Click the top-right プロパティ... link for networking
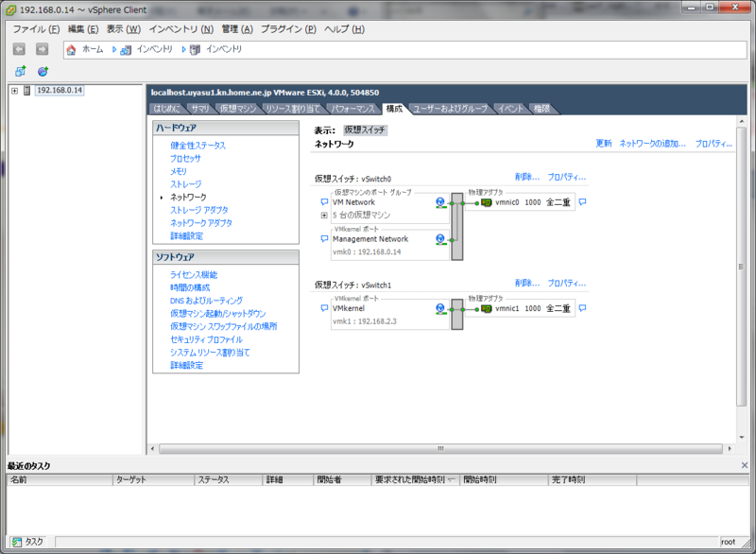Viewport: 756px width, 554px height. pos(713,143)
